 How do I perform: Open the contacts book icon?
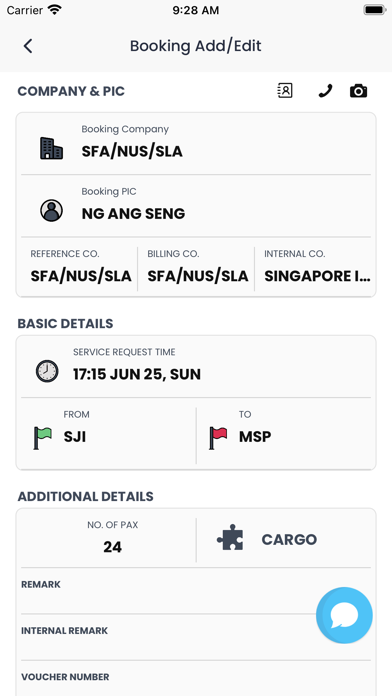pyautogui.click(x=285, y=91)
